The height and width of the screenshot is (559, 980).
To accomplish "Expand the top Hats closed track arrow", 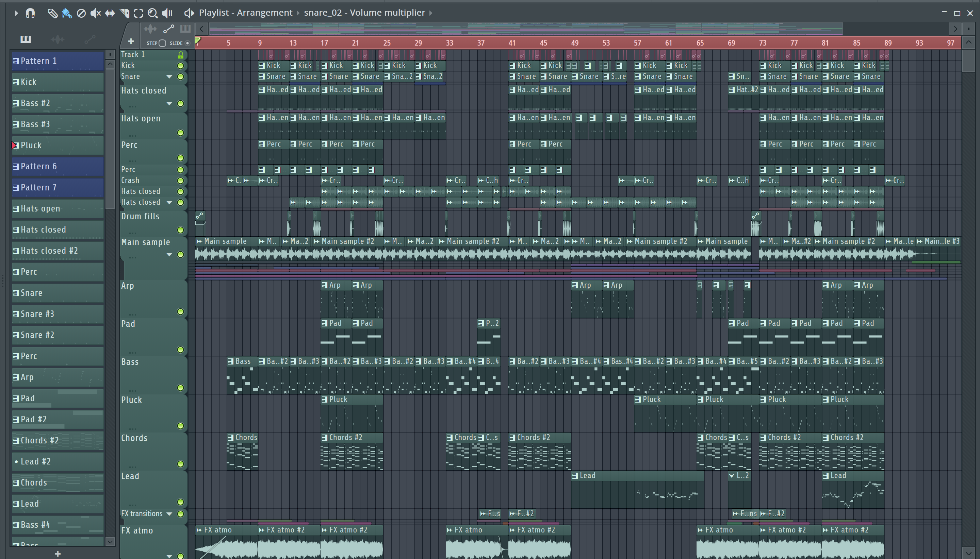I will 169,104.
